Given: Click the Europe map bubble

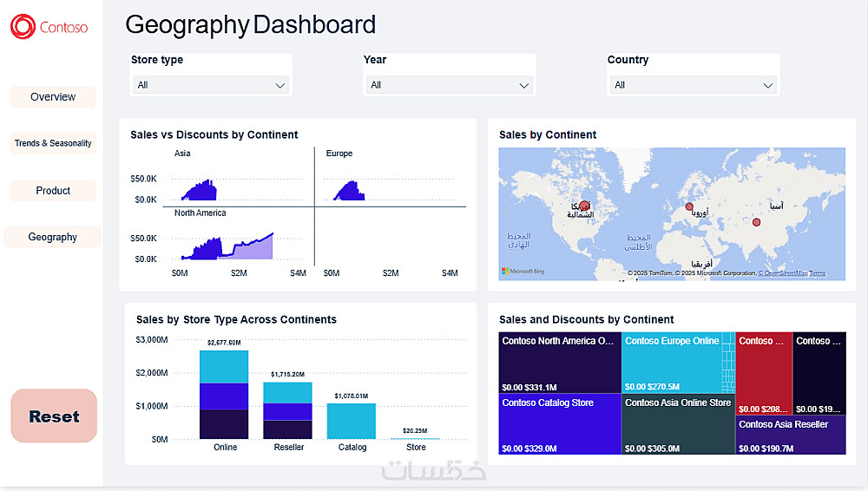Looking at the screenshot, I should click(x=689, y=206).
